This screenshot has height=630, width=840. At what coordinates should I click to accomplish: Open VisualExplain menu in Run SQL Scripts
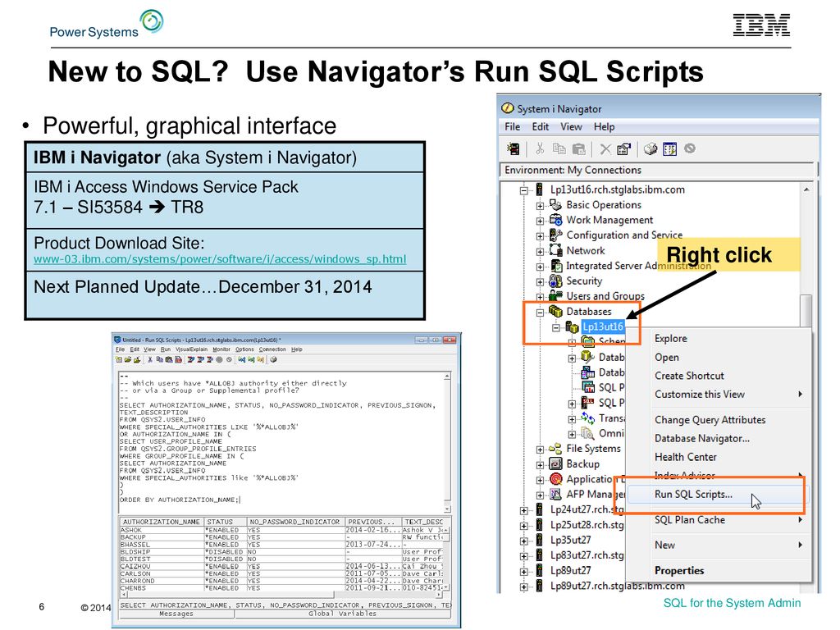coord(191,349)
